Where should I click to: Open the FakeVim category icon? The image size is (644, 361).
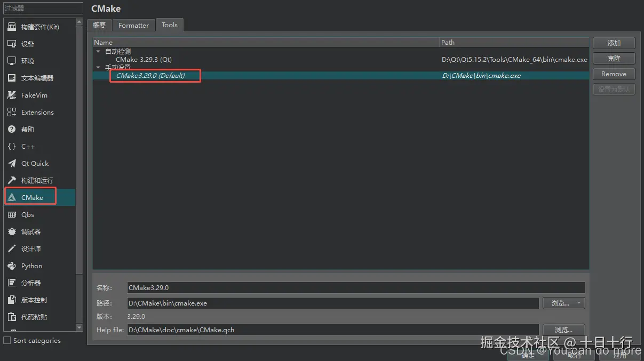coord(12,95)
